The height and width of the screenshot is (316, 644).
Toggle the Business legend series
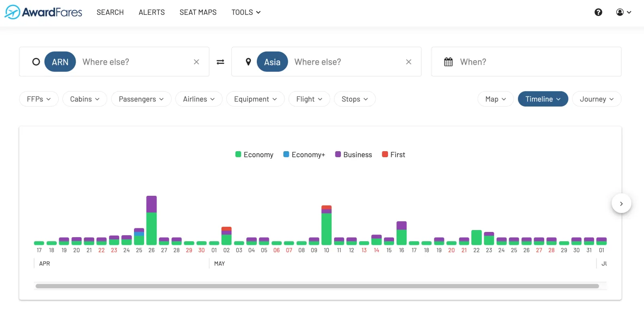tap(353, 155)
